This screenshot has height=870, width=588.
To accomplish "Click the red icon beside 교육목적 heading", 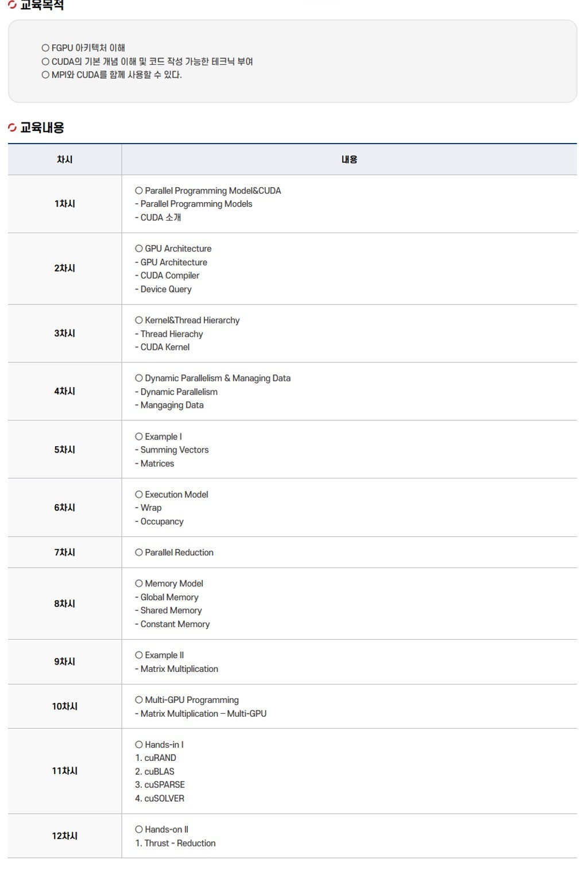I will coord(13,5).
